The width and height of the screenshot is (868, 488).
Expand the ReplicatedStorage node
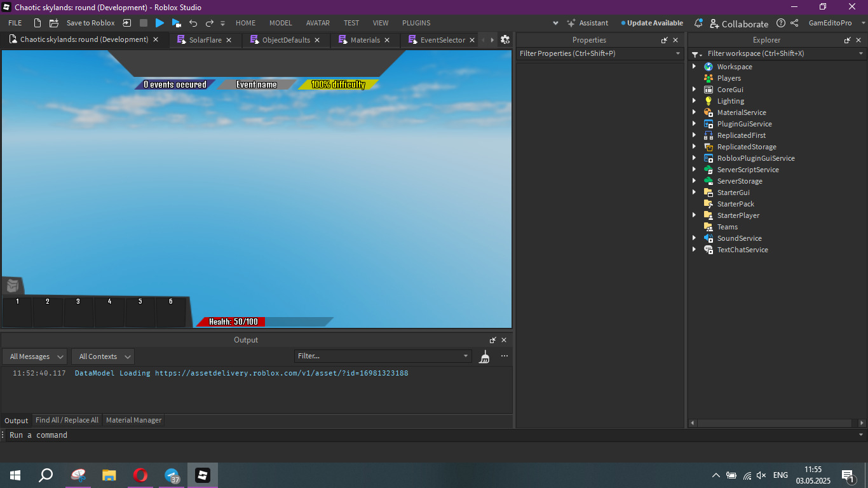(x=695, y=147)
